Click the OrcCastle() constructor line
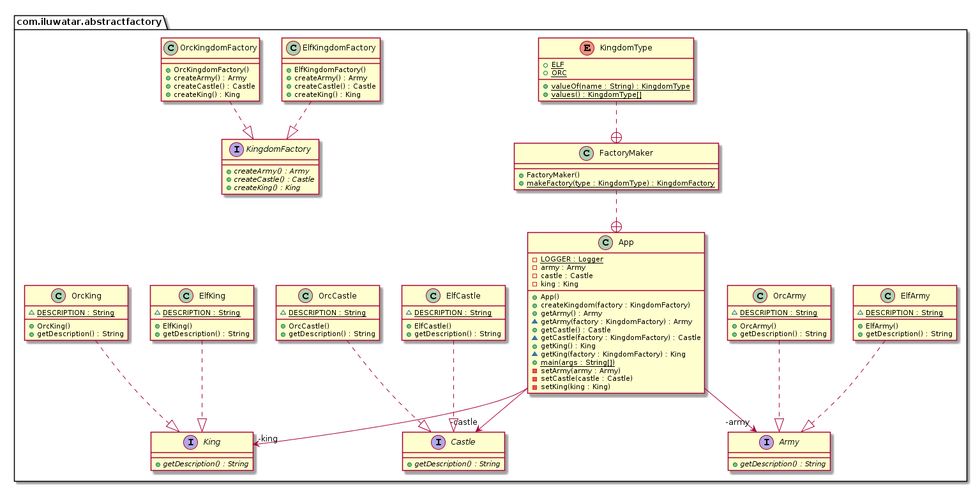This screenshot has height=488, width=980. pyautogui.click(x=310, y=326)
